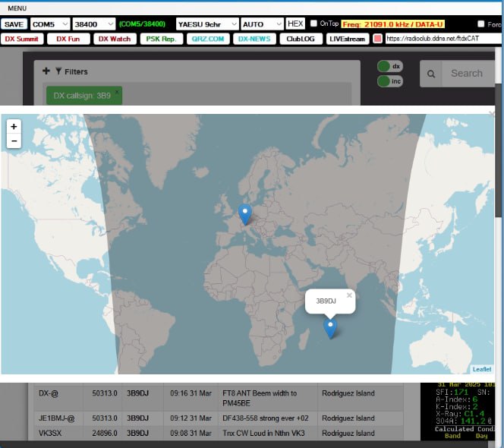Open the COM5 port dropdown

point(50,24)
